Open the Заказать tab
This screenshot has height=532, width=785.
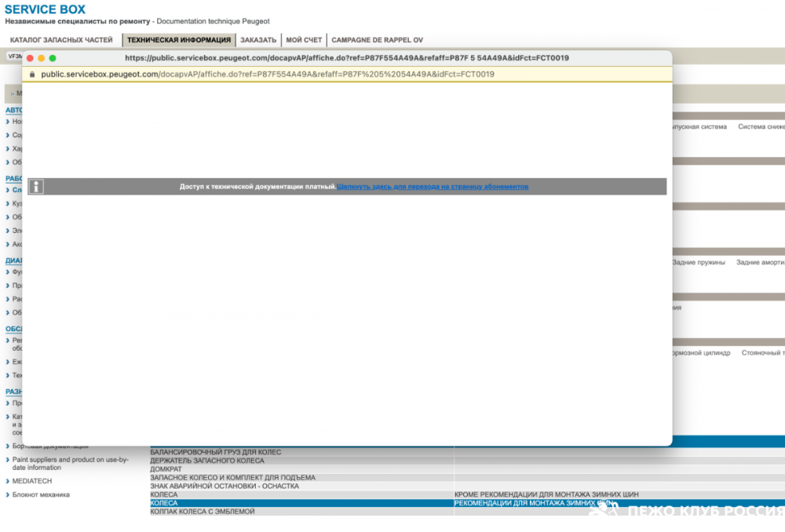pyautogui.click(x=258, y=40)
